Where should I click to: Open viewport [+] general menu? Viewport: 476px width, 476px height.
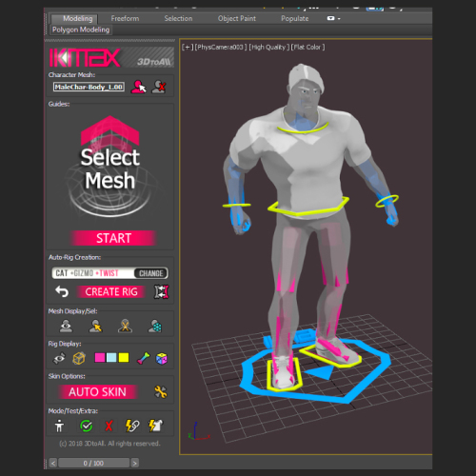[x=188, y=48]
